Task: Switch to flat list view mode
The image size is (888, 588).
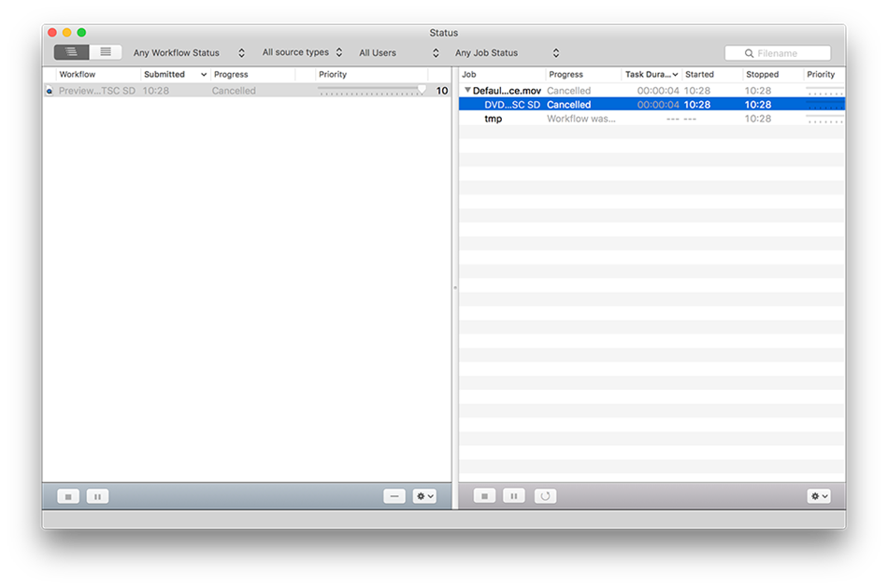Action: click(x=106, y=52)
